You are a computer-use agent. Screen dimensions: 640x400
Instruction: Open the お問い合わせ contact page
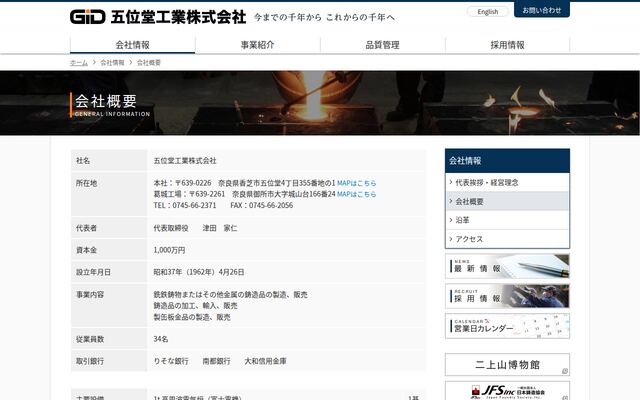(542, 10)
